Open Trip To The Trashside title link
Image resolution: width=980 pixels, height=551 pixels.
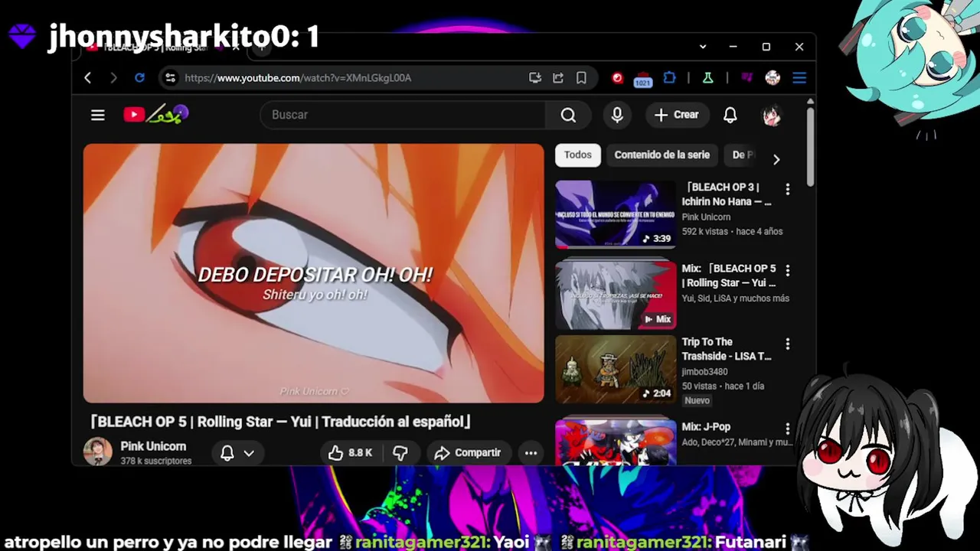[727, 349]
